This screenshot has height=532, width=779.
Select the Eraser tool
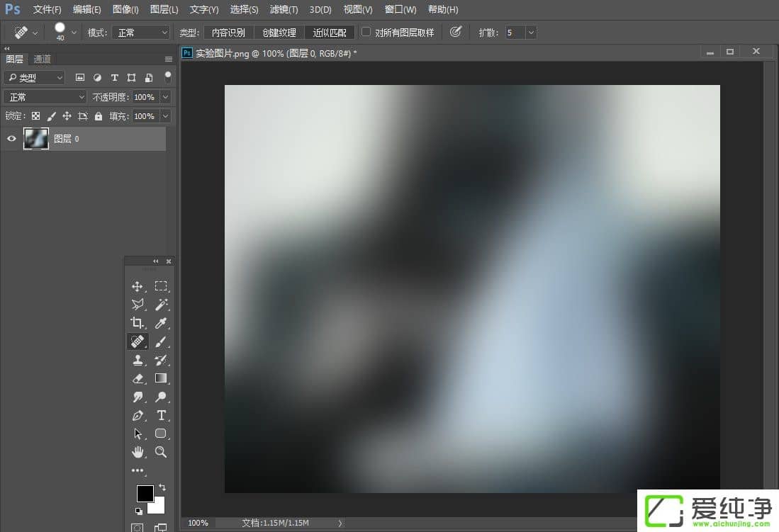click(x=138, y=378)
